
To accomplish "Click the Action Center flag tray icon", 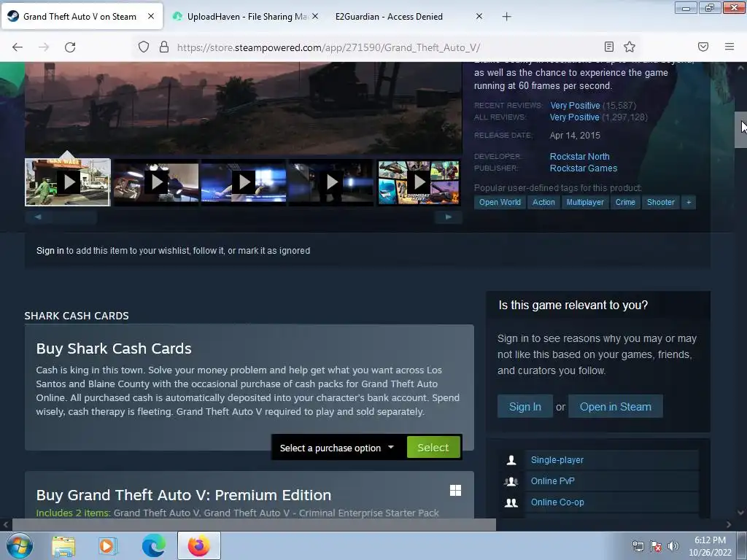I will click(656, 546).
